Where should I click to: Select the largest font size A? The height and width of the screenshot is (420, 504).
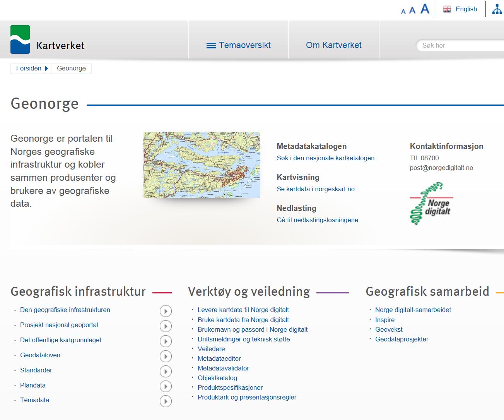click(x=425, y=9)
